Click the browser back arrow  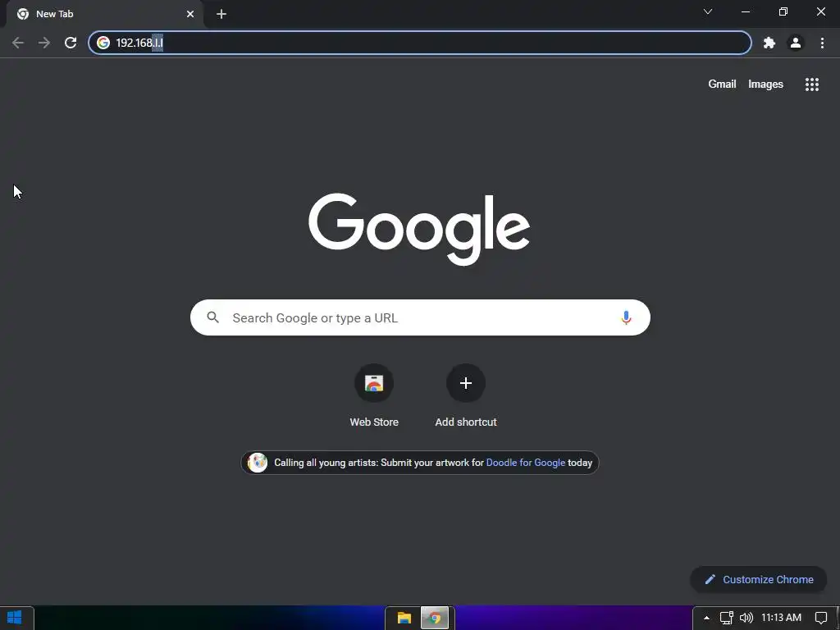[18, 43]
